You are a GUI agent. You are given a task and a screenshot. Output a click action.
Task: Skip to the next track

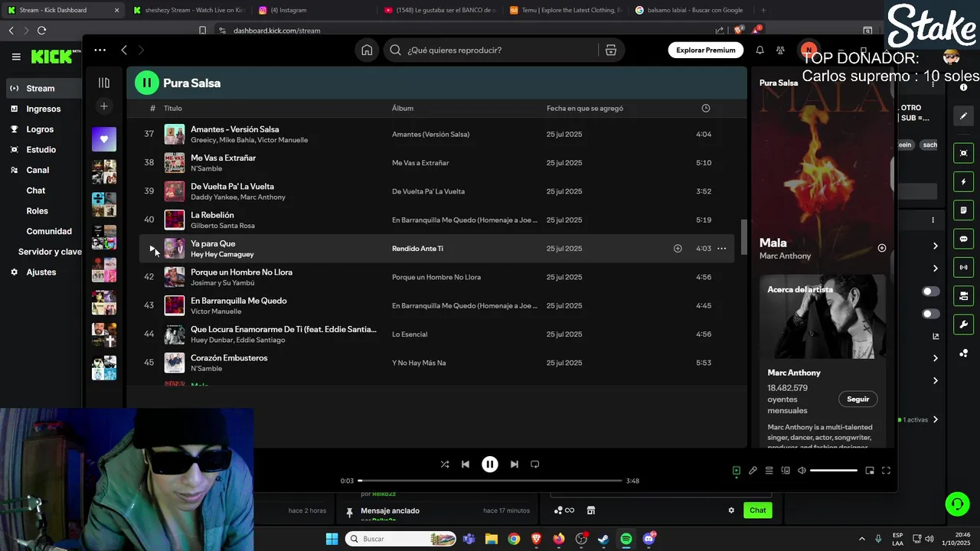(x=514, y=464)
